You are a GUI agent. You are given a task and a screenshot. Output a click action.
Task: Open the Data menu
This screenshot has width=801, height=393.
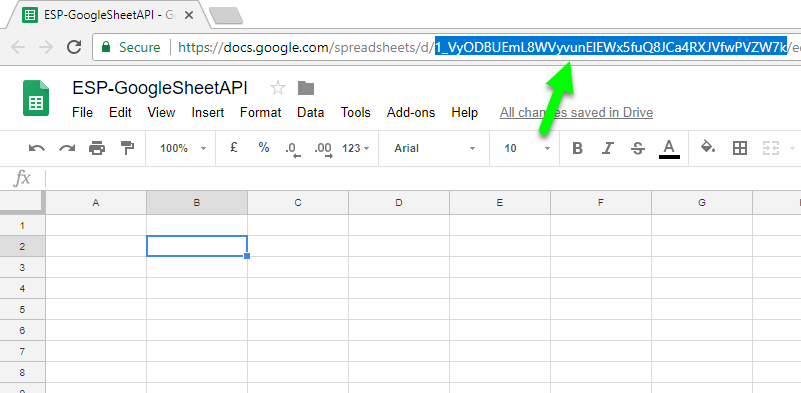[x=311, y=112]
